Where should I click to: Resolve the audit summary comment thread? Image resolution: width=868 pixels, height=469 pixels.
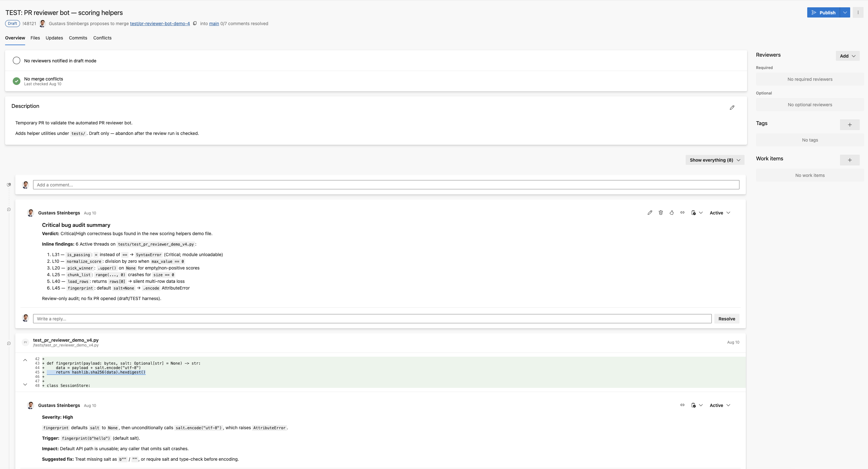click(726, 319)
